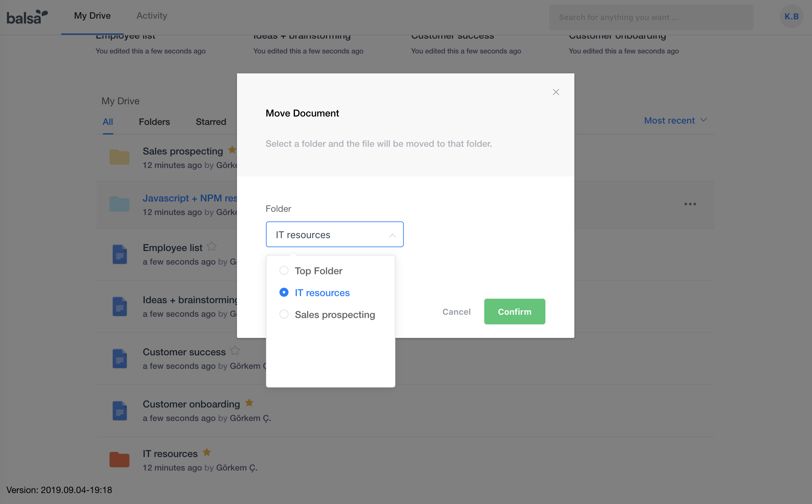This screenshot has height=504, width=812.
Task: Open the Employee list document title
Action: click(x=172, y=248)
